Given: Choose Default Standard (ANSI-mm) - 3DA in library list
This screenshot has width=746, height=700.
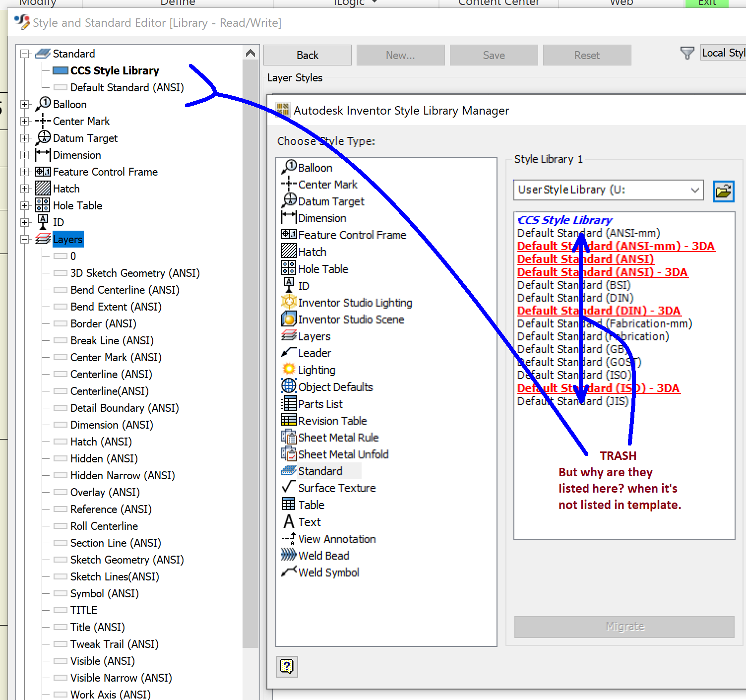Looking at the screenshot, I should point(616,246).
